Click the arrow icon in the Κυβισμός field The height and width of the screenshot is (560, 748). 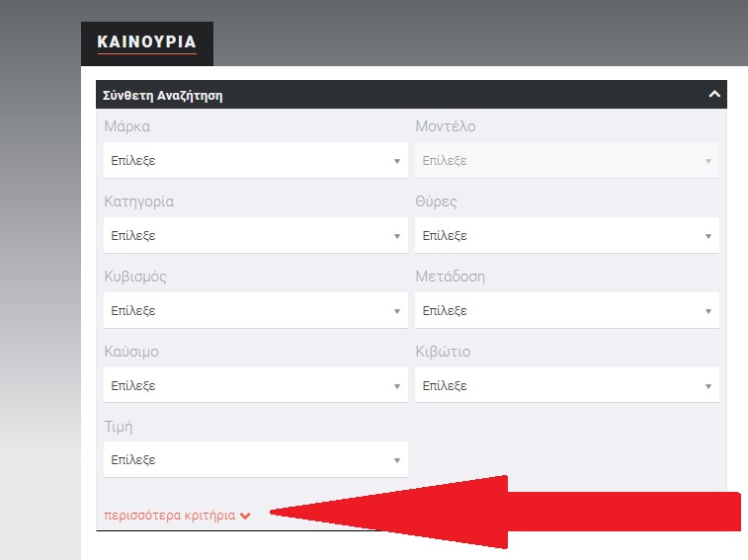pyautogui.click(x=396, y=311)
